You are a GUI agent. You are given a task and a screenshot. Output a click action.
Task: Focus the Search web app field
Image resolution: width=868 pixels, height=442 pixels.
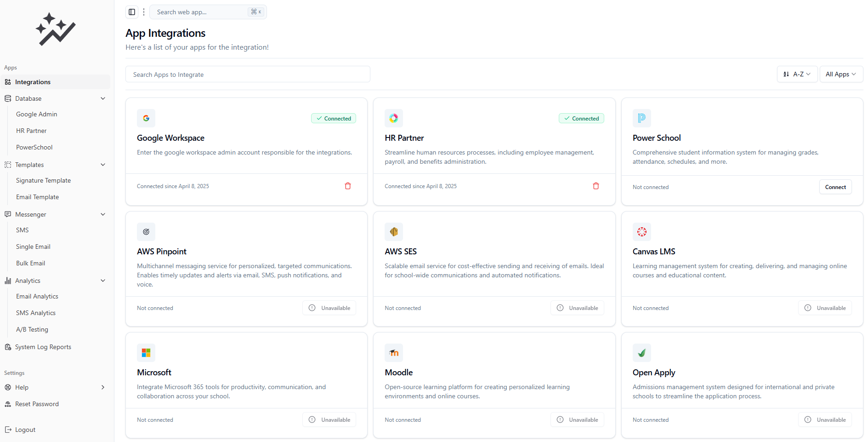(208, 12)
